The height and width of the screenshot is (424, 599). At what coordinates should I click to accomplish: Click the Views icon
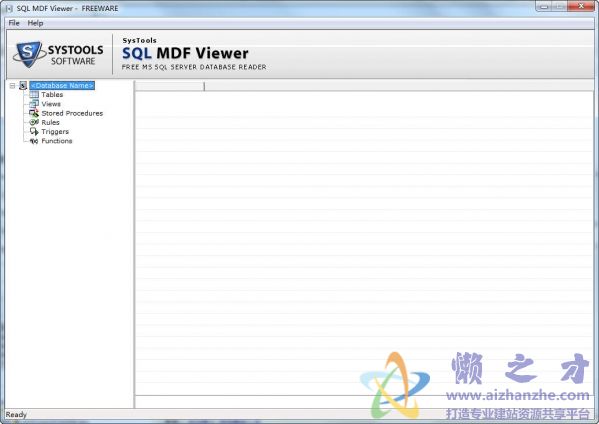coord(34,104)
